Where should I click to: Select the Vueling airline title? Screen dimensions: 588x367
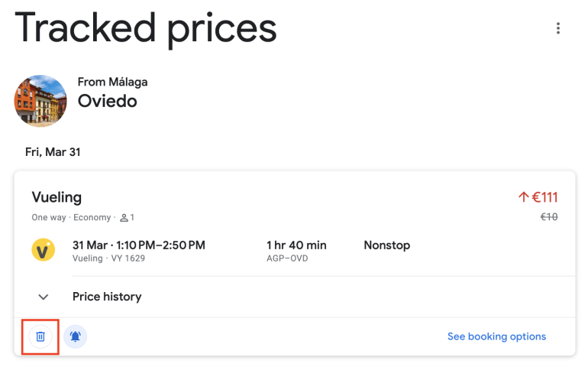point(57,197)
